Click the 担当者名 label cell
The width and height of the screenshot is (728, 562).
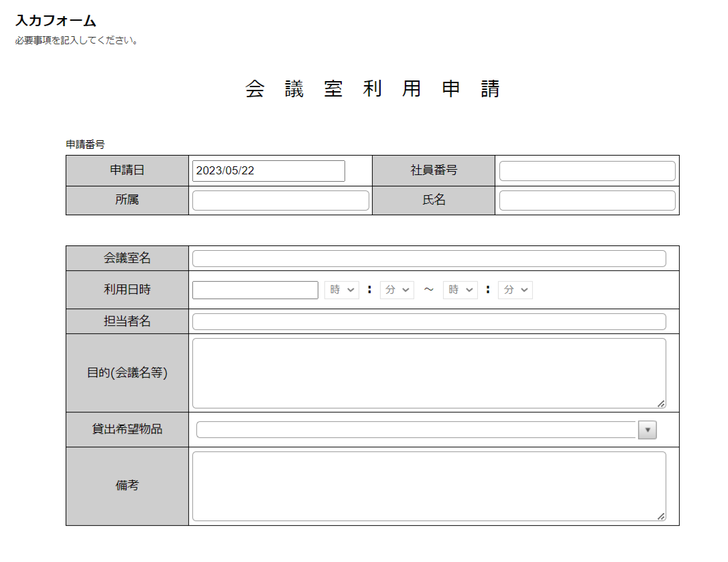(x=127, y=321)
